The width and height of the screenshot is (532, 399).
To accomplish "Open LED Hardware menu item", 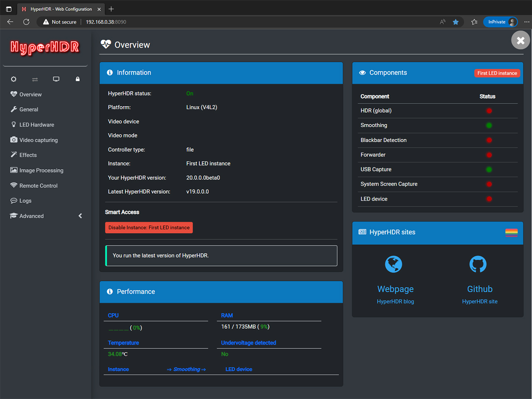I will click(x=37, y=125).
